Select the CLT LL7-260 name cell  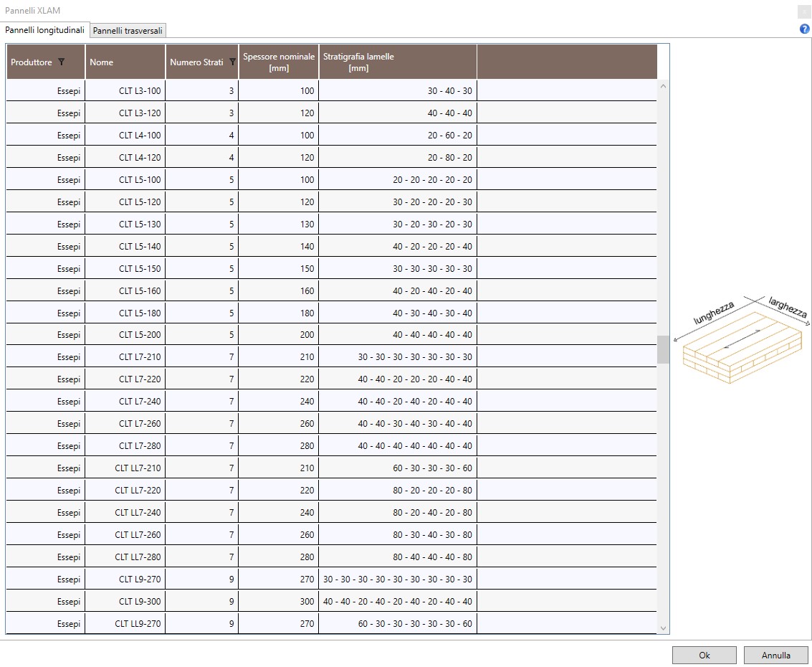click(125, 535)
